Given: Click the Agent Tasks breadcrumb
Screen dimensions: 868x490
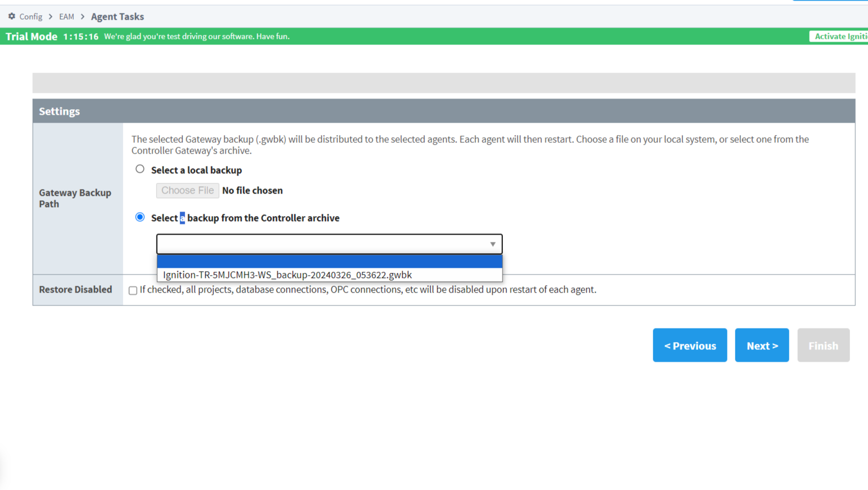Looking at the screenshot, I should click(x=118, y=17).
